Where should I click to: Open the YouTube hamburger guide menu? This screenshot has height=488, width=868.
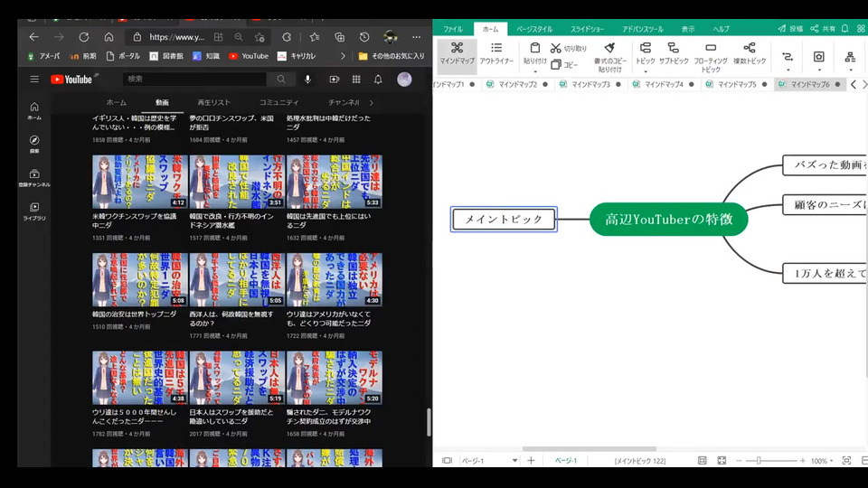click(34, 80)
